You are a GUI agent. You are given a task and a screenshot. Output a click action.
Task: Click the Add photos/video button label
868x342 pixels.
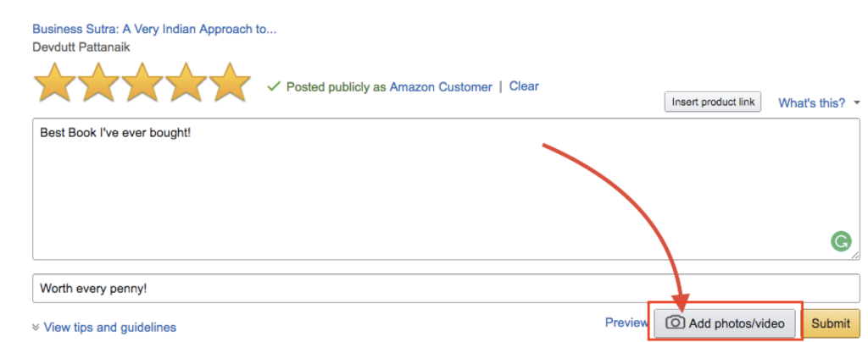pyautogui.click(x=737, y=323)
